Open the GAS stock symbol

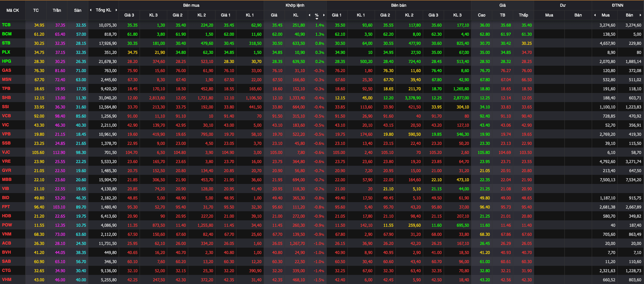(x=6, y=70)
